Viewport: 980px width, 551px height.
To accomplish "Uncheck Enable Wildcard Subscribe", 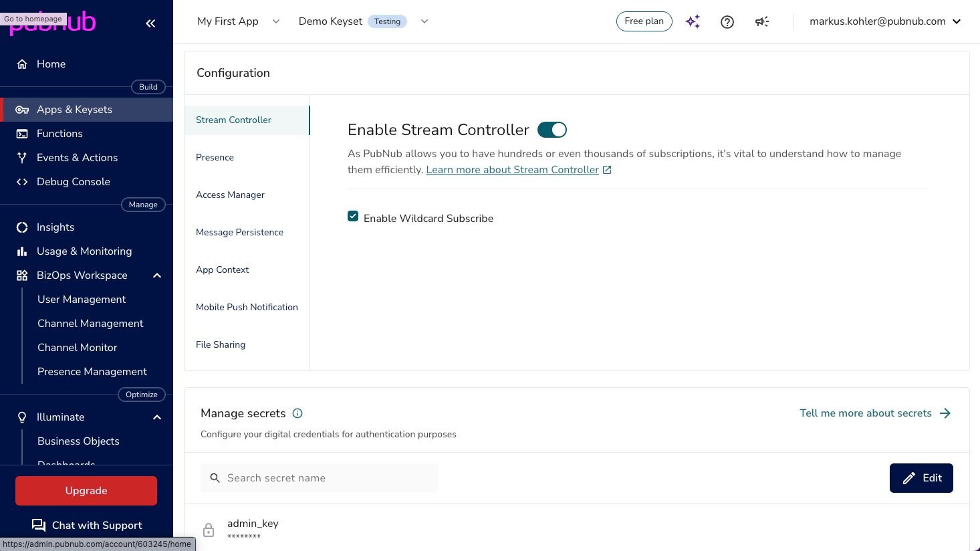I will (353, 216).
